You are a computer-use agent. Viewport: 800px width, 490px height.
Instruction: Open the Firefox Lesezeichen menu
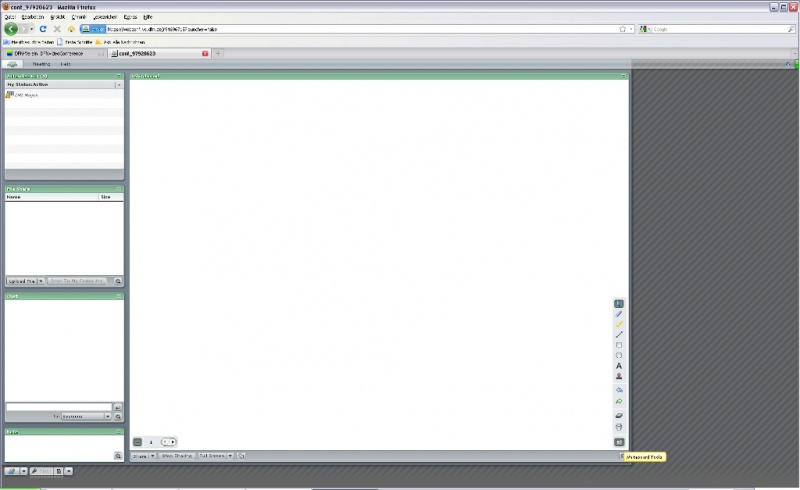coord(105,17)
